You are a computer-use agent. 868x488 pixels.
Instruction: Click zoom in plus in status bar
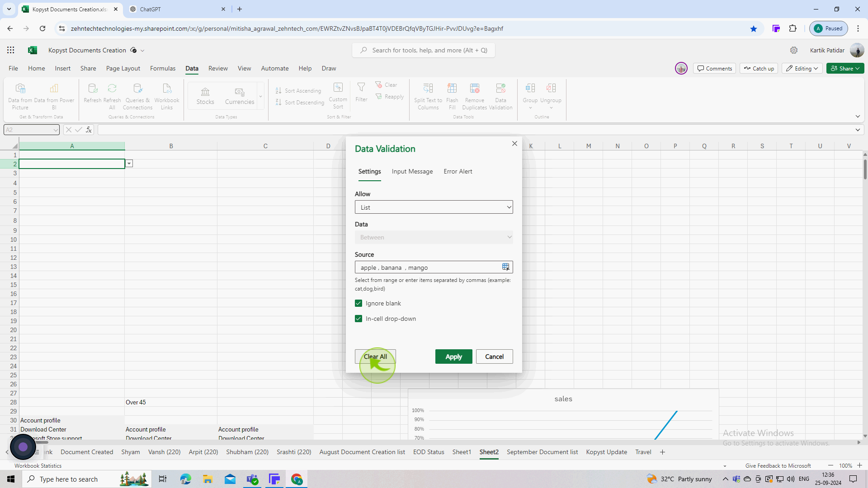point(859,465)
